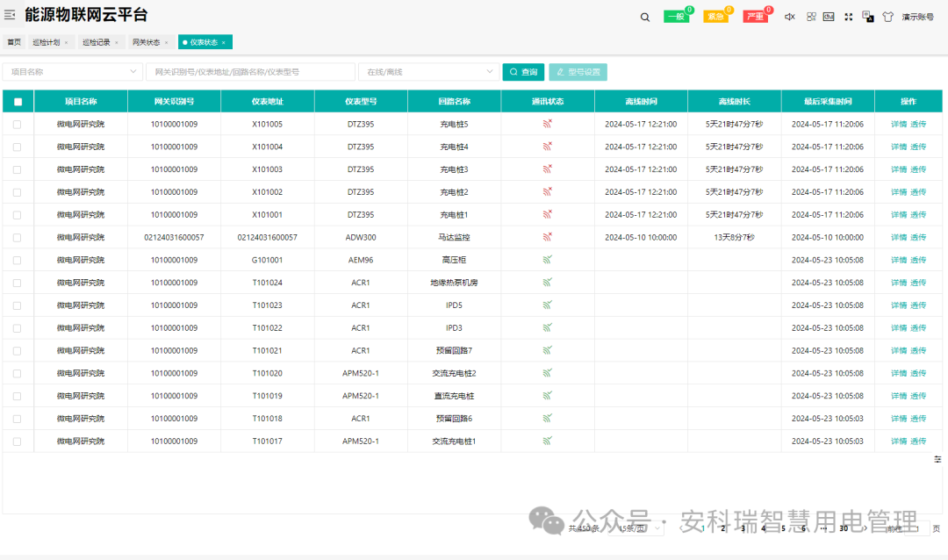Go to page 30 in pagination
This screenshot has width=948, height=560.
[x=844, y=528]
